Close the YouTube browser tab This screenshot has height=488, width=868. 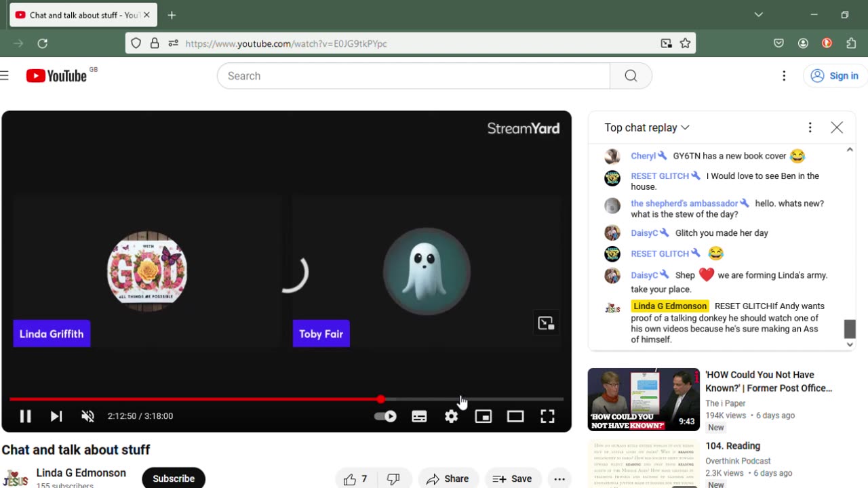coord(146,15)
